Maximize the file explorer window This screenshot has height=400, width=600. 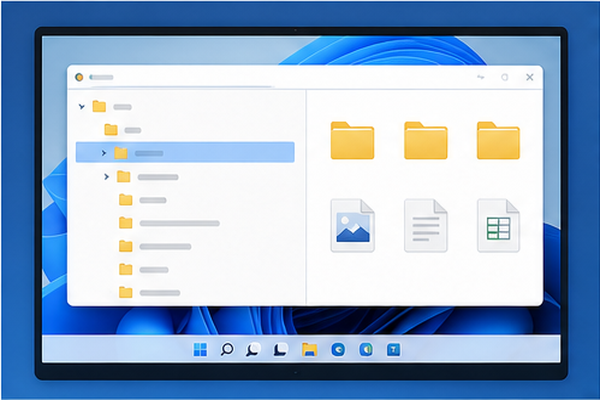pos(505,77)
